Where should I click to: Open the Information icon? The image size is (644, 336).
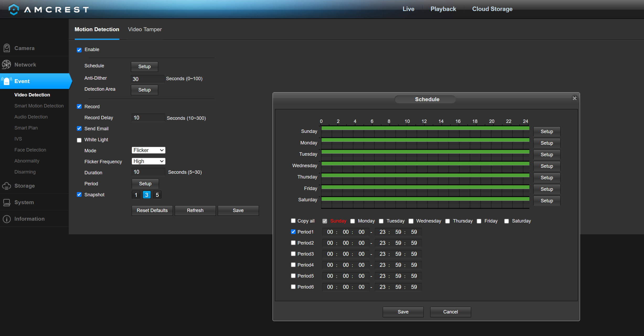7,219
